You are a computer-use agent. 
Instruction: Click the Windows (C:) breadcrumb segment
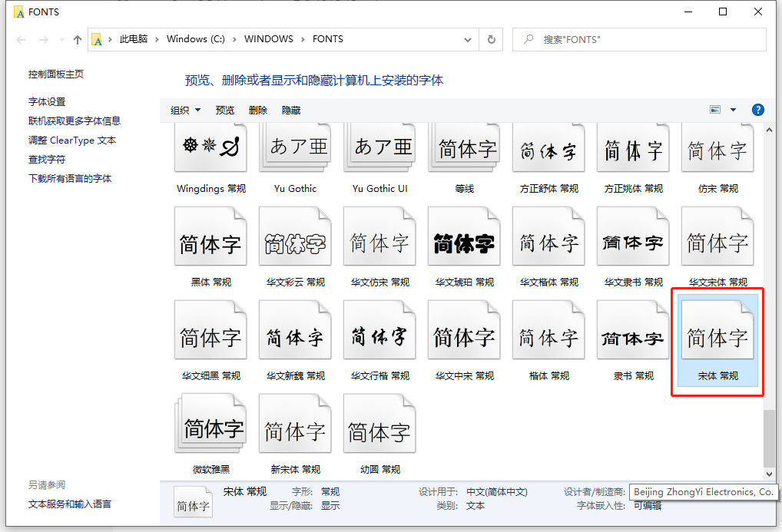pyautogui.click(x=195, y=39)
